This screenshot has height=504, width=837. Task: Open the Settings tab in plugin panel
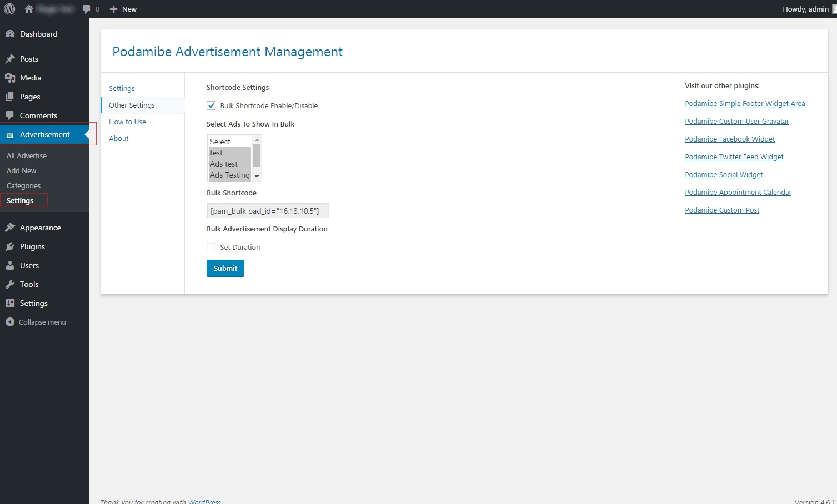pyautogui.click(x=122, y=89)
